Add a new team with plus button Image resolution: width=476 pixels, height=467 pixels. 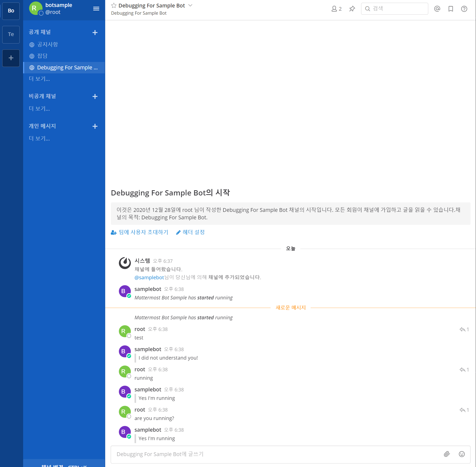pyautogui.click(x=11, y=58)
